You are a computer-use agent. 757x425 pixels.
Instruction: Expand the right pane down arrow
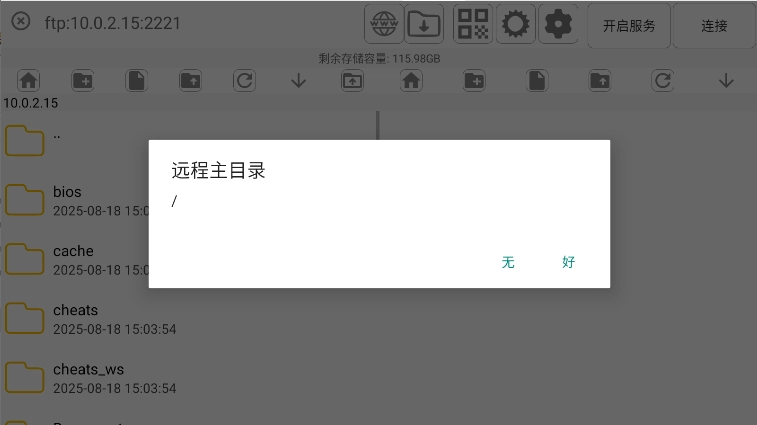click(x=726, y=80)
